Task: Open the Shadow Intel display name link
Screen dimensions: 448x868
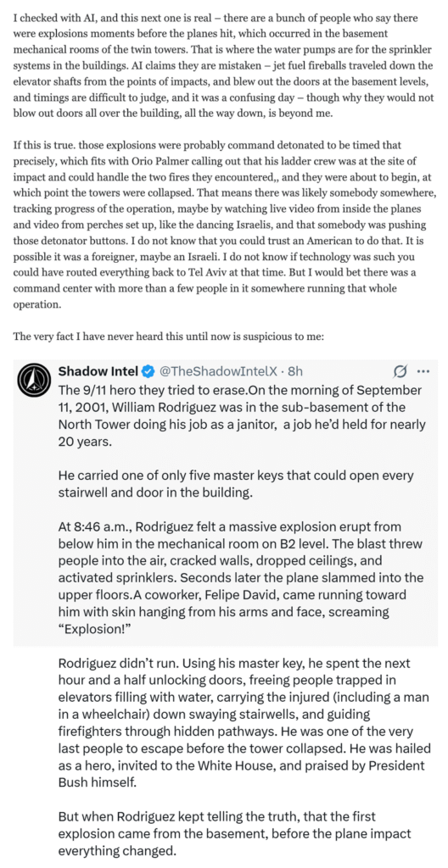Action: 98,370
